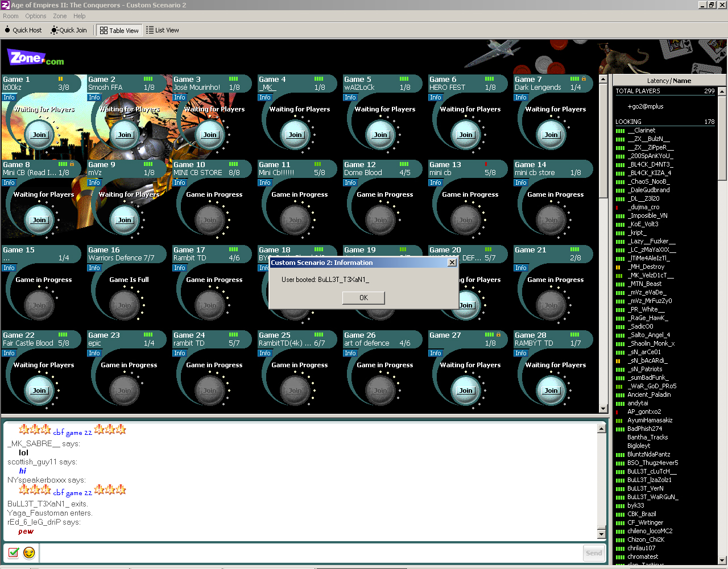Join Game 5 wAl2LoCk table
728x569 pixels.
pos(380,135)
